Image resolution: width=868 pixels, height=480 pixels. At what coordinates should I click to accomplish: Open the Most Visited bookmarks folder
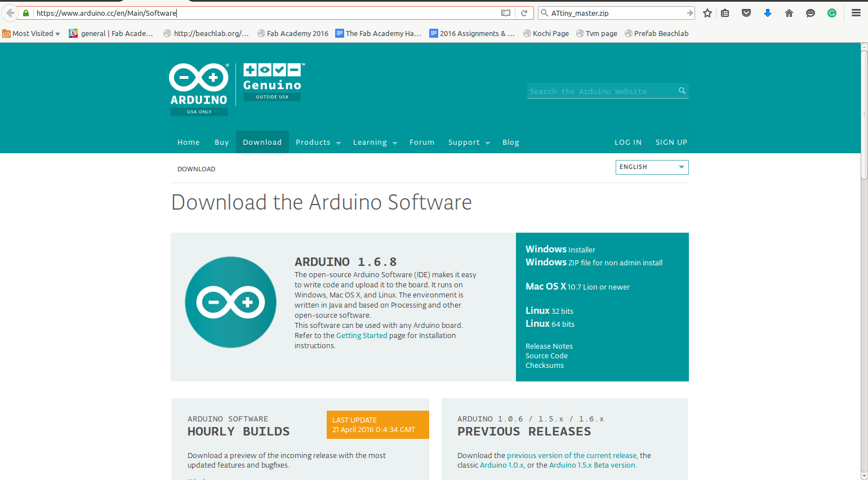tap(31, 33)
